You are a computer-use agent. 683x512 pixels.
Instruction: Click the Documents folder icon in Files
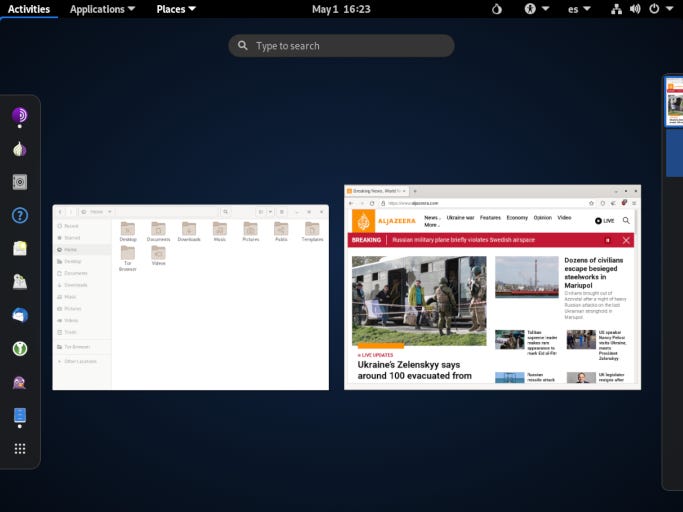pos(158,231)
